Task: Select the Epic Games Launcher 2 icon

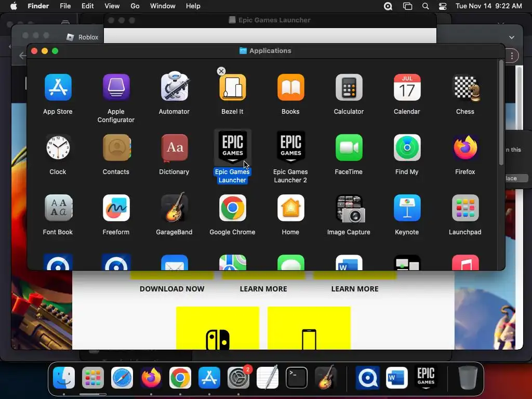Action: point(291,147)
